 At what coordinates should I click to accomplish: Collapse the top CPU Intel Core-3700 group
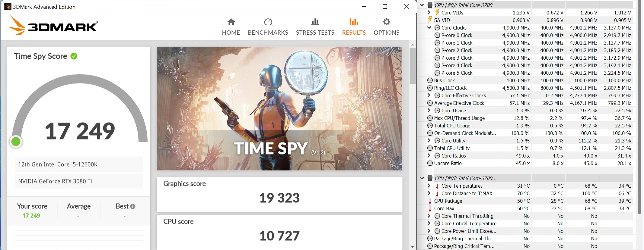click(422, 5)
